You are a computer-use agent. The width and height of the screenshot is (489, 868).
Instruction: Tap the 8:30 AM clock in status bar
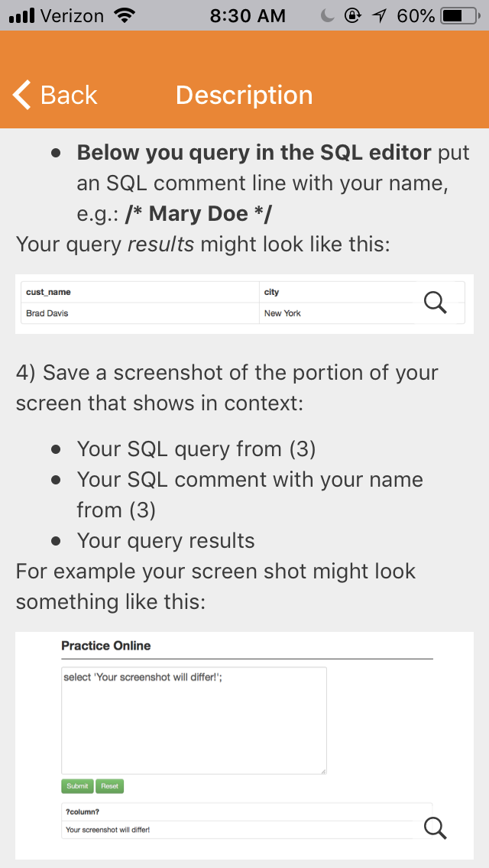point(248,17)
